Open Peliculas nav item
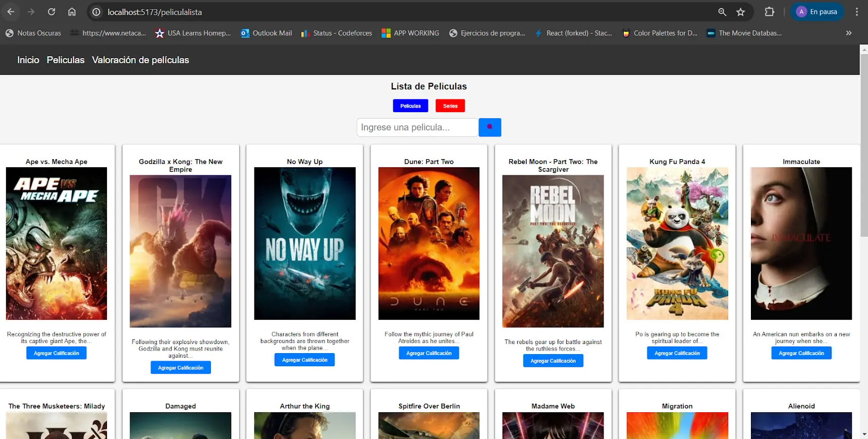Viewport: 868px width, 439px height. pos(66,60)
